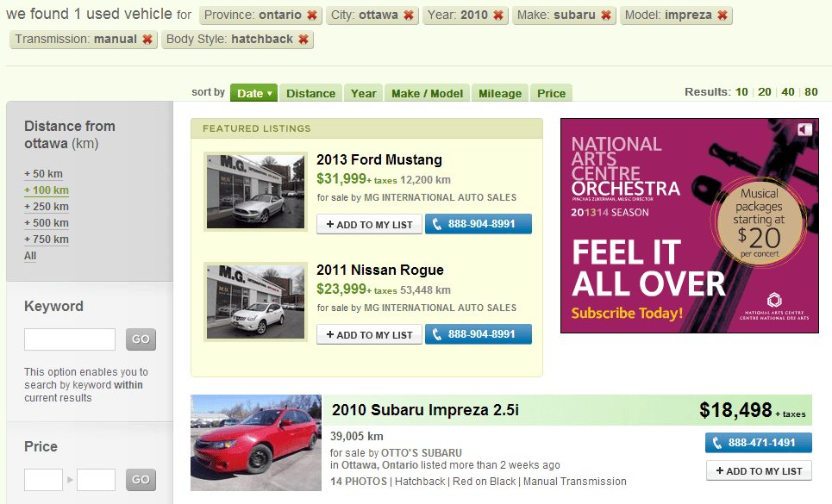Sort results by Distance
This screenshot has width=832, height=504.
click(x=310, y=93)
